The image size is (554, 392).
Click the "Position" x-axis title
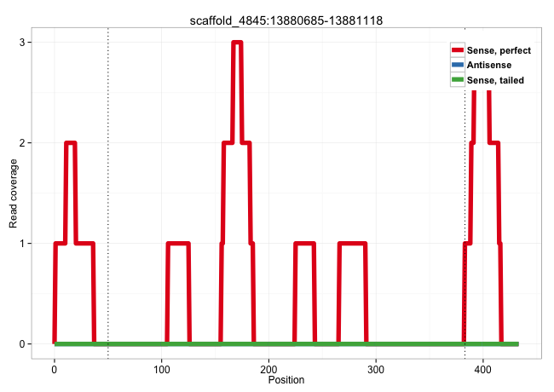click(x=286, y=380)
